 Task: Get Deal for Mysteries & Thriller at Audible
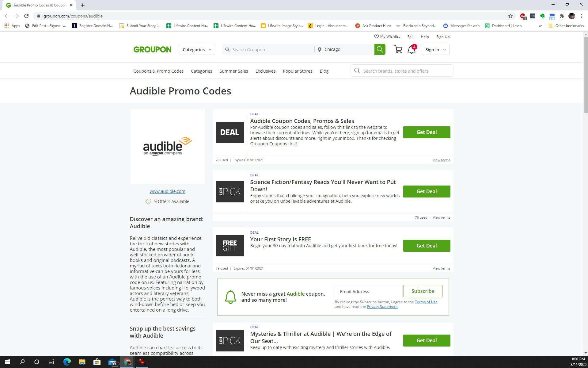coord(427,340)
